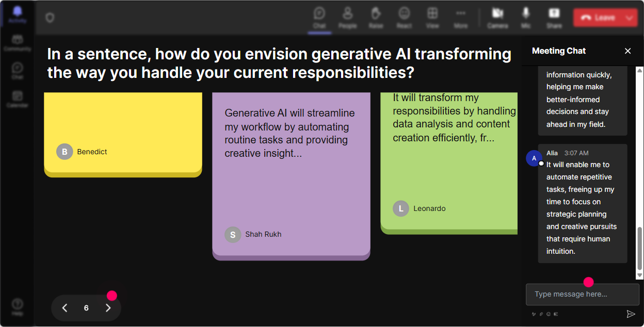Open the Activity section in the sidebar
This screenshot has height=327, width=644.
coord(18,14)
